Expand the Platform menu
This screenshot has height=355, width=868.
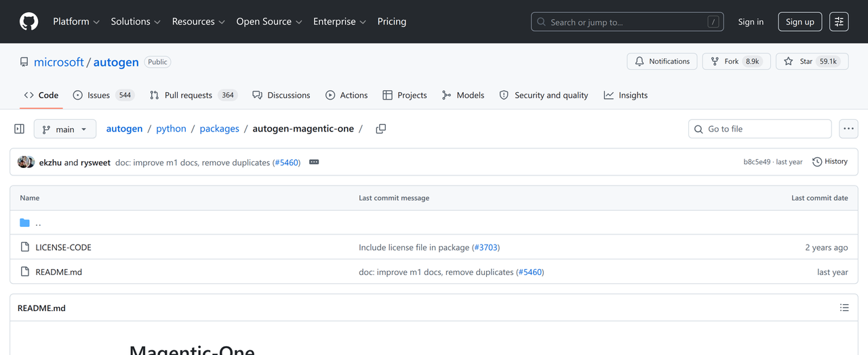point(76,22)
